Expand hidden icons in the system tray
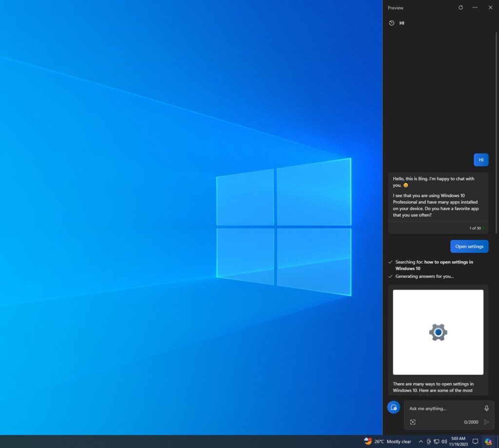This screenshot has width=499, height=448. point(421,442)
